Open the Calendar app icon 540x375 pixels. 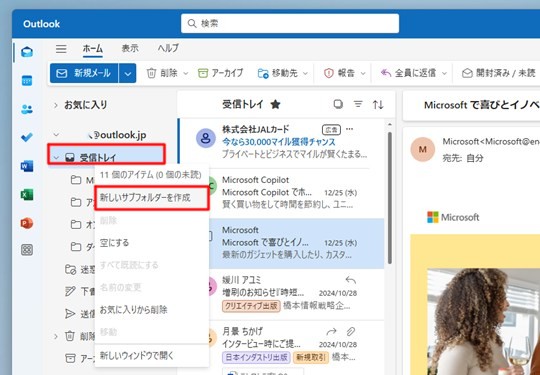[27, 81]
